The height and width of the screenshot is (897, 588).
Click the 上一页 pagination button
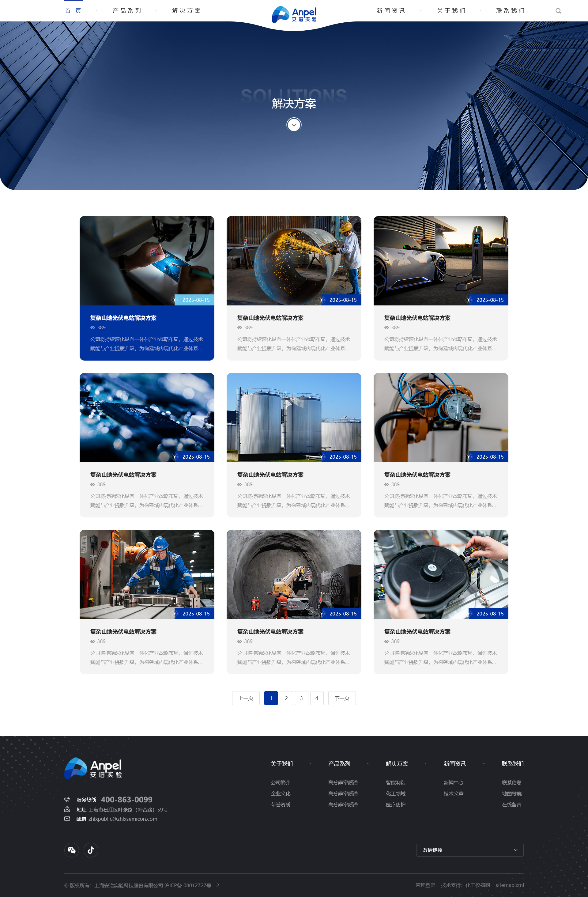tap(246, 698)
